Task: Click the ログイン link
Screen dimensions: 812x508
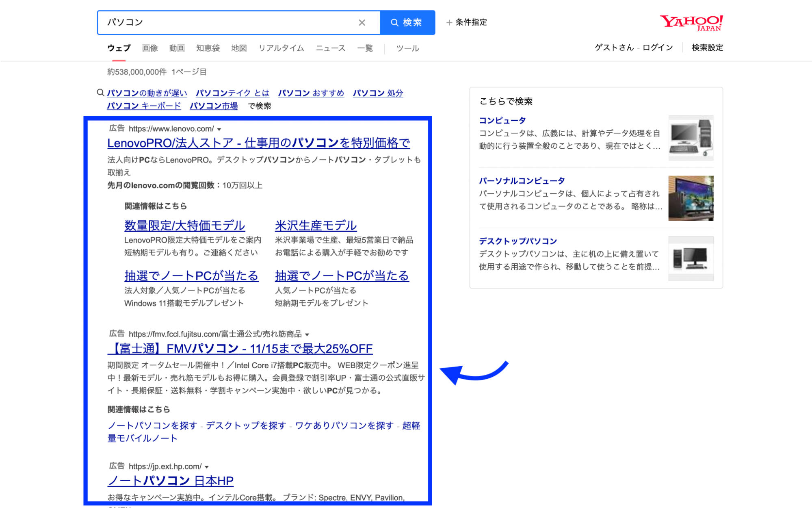Action: [657, 48]
